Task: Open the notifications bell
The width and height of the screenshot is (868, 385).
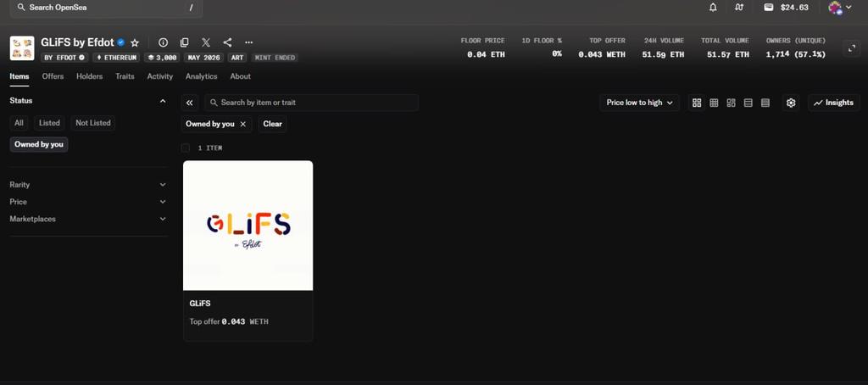Action: [713, 8]
